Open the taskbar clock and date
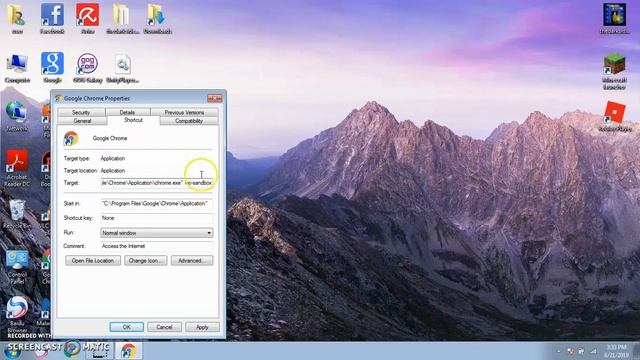 coord(616,351)
